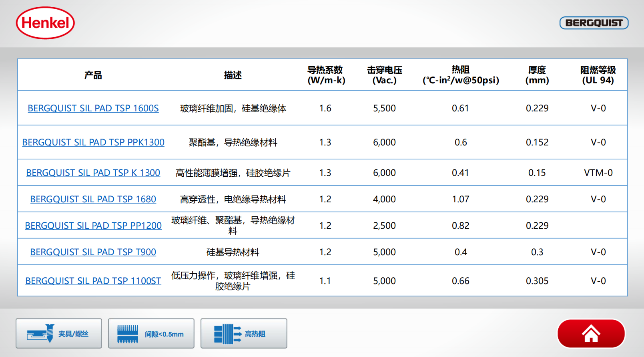Open BERGQUIST SIL PAD TSP 1680 link
The image size is (644, 357).
pos(93,199)
